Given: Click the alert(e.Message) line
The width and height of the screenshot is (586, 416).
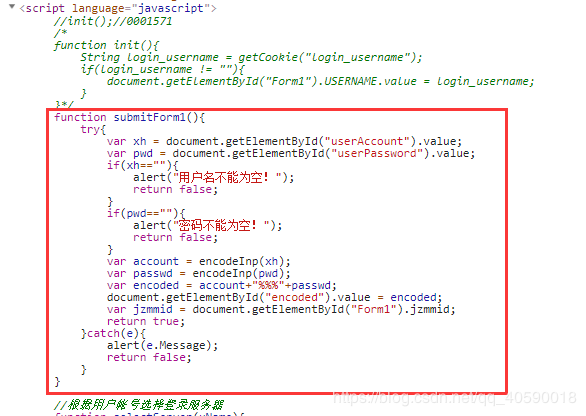Looking at the screenshot, I should click(x=162, y=345).
